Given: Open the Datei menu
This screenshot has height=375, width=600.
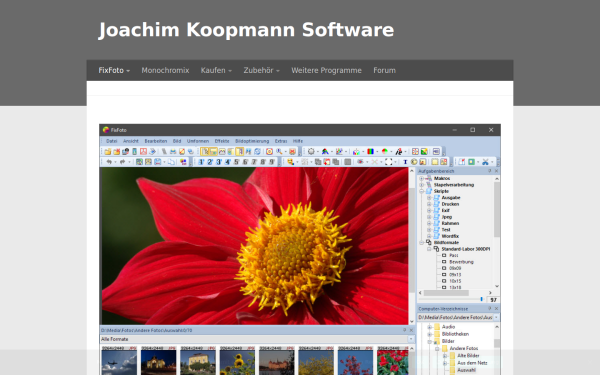Looking at the screenshot, I should pos(111,141).
